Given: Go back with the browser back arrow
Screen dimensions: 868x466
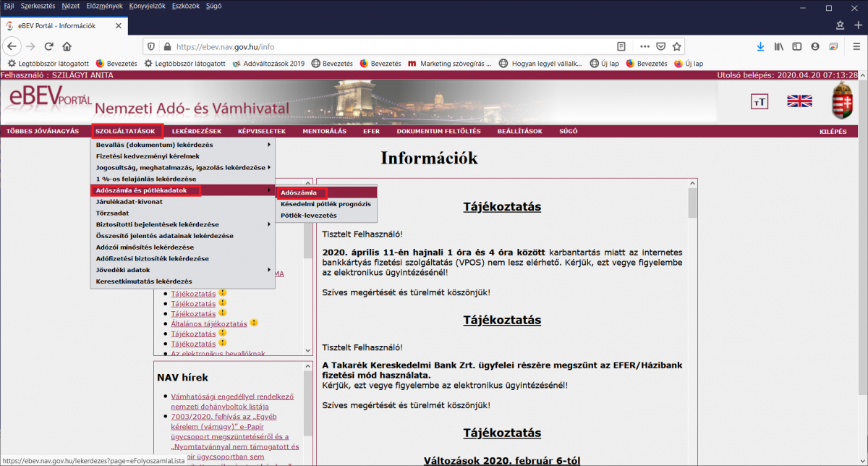Looking at the screenshot, I should pyautogui.click(x=12, y=46).
